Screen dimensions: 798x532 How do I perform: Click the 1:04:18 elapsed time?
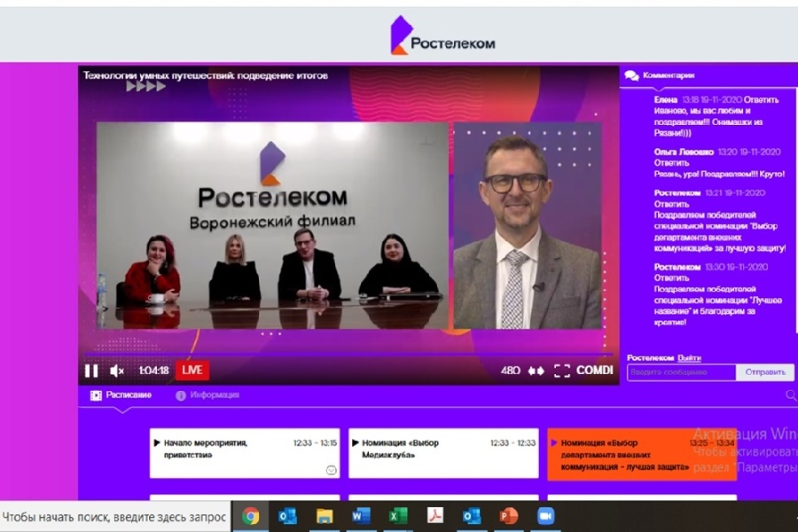[153, 371]
